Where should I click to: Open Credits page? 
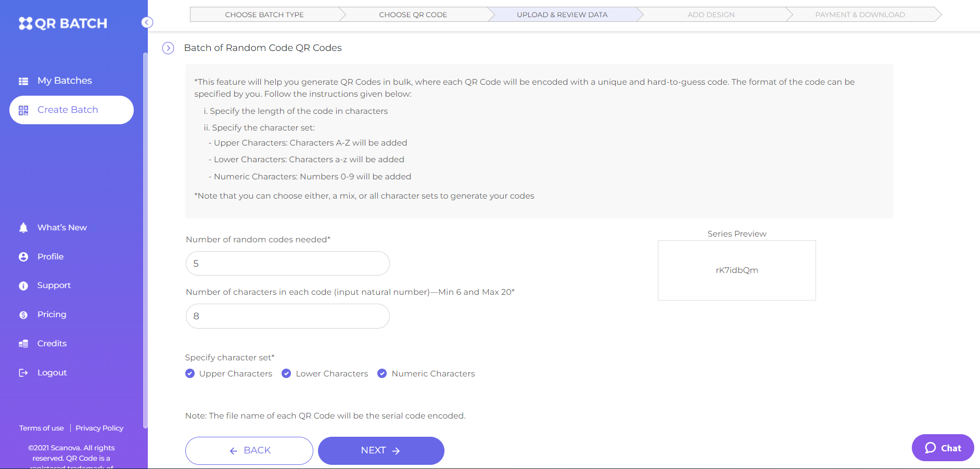click(x=52, y=344)
